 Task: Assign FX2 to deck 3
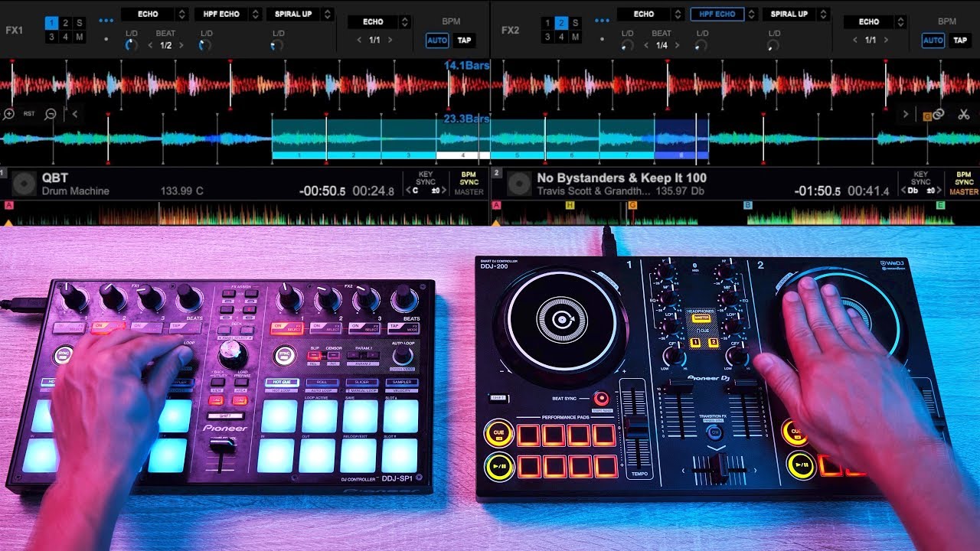click(547, 37)
